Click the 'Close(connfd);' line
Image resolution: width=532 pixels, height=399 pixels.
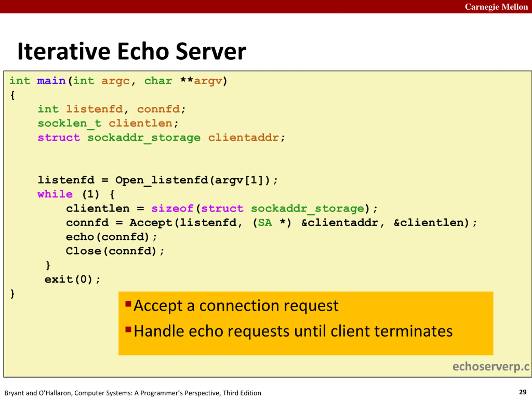(x=115, y=251)
